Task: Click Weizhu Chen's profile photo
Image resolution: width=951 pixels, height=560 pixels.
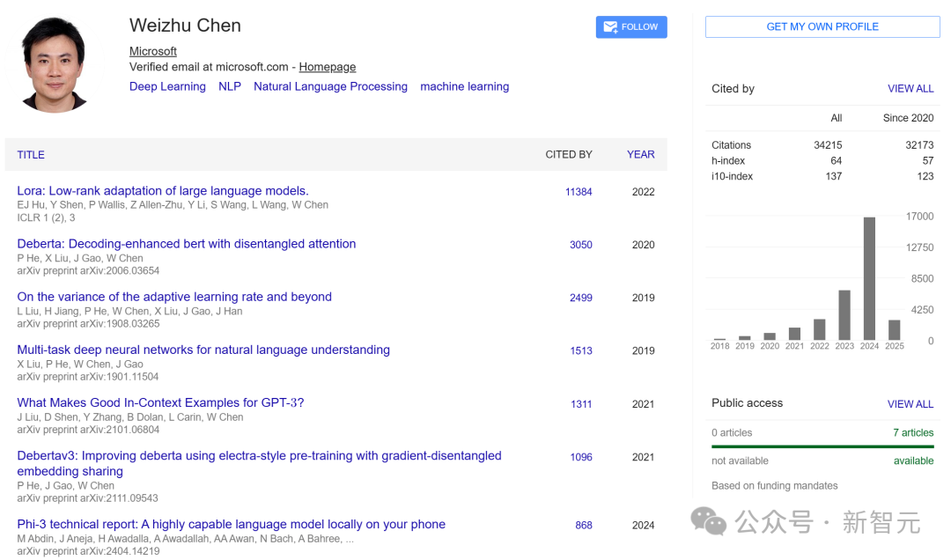Action: [x=54, y=65]
